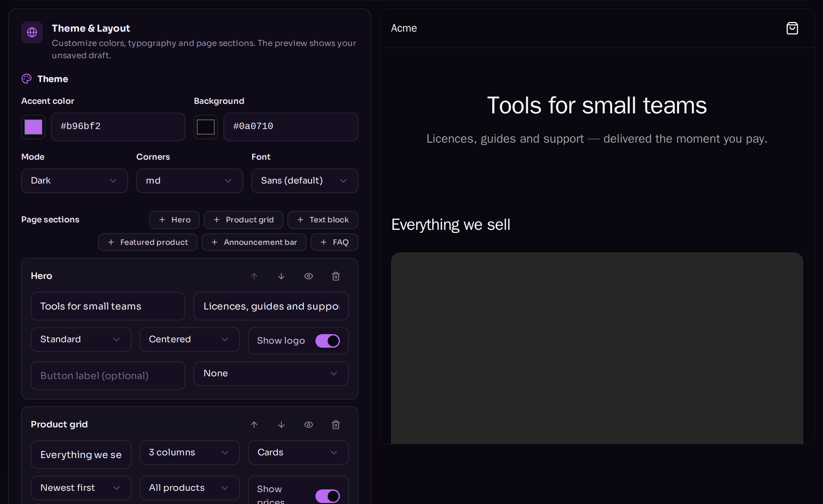Screen dimensions: 823x504
Task: Click the globe icon beside Theme & Layout
Action: click(x=32, y=32)
